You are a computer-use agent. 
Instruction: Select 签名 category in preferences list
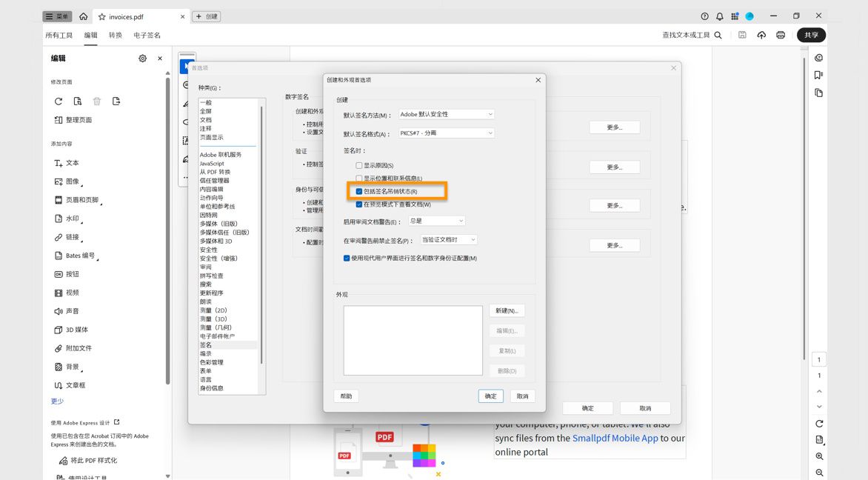[x=227, y=345]
